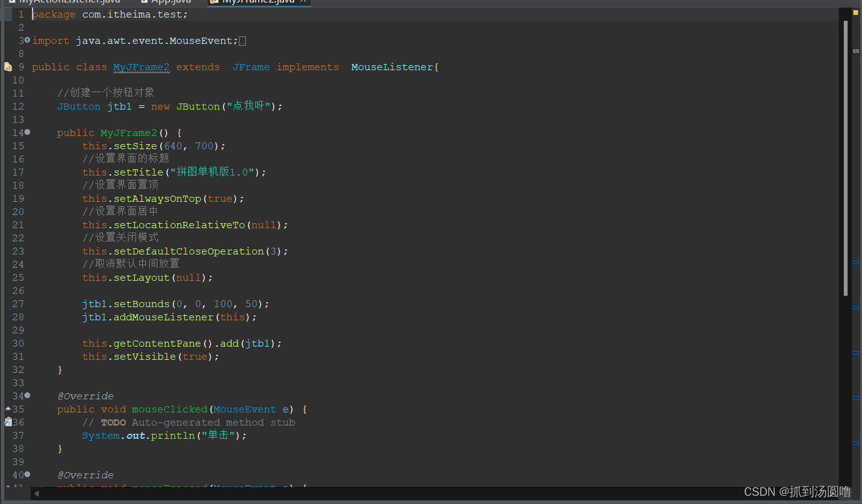
Task: Click on setSize on line 15
Action: tap(135, 146)
